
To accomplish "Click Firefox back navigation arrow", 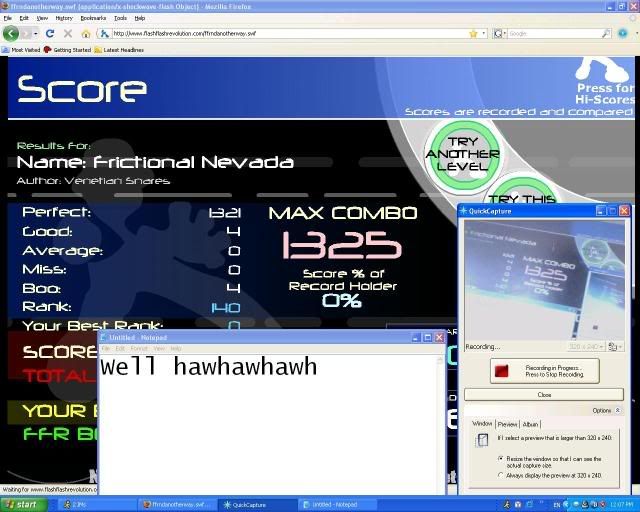I will (x=12, y=33).
